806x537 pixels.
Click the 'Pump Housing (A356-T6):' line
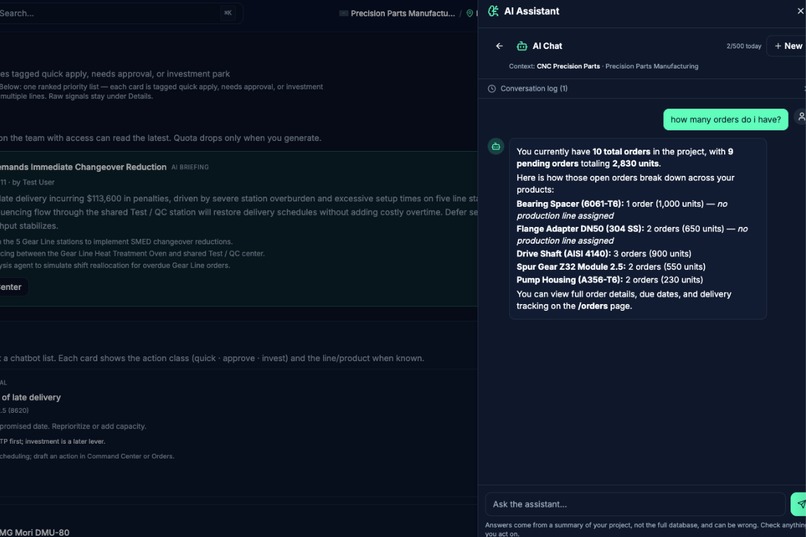pos(609,280)
